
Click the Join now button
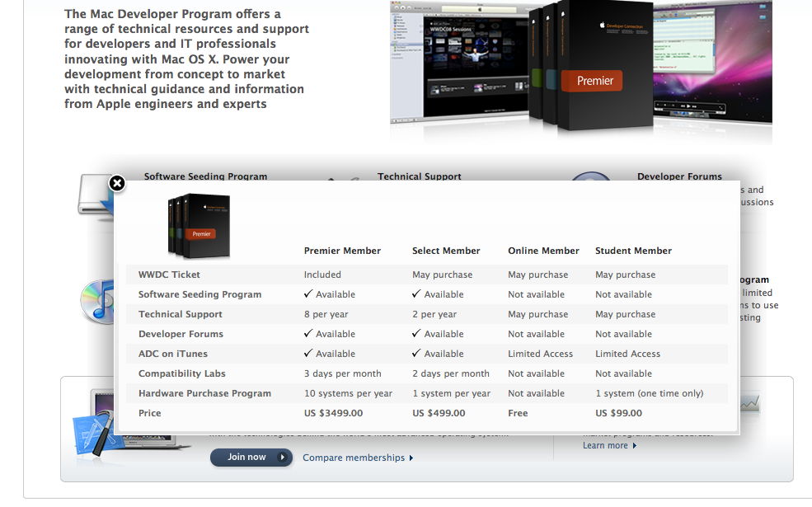pyautogui.click(x=251, y=458)
